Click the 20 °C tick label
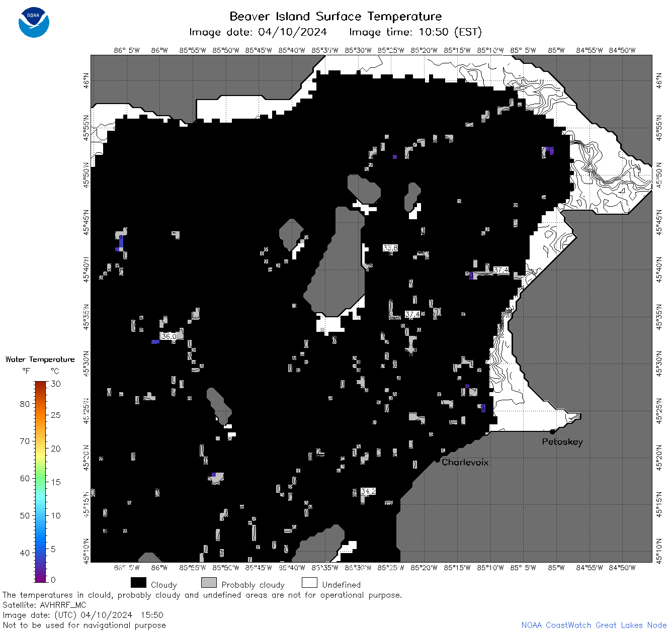The height and width of the screenshot is (633, 672). [x=56, y=448]
